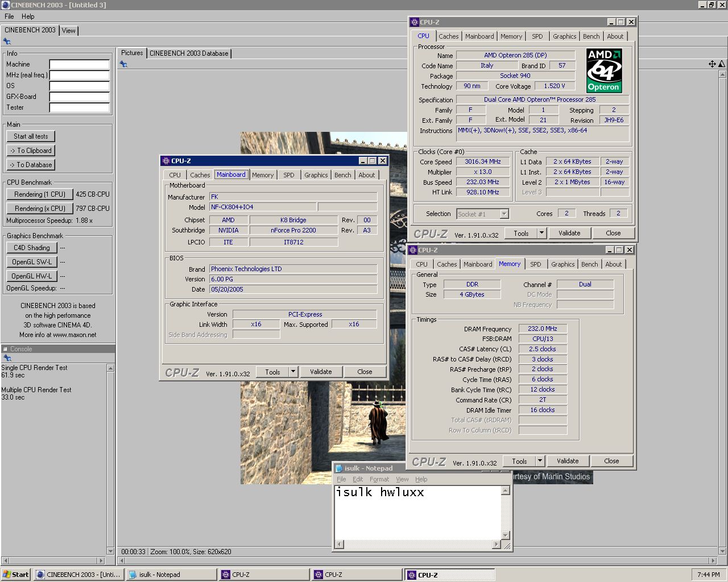Open the CINEBENCH 2003 Database tab
728x582 pixels.
pos(189,53)
